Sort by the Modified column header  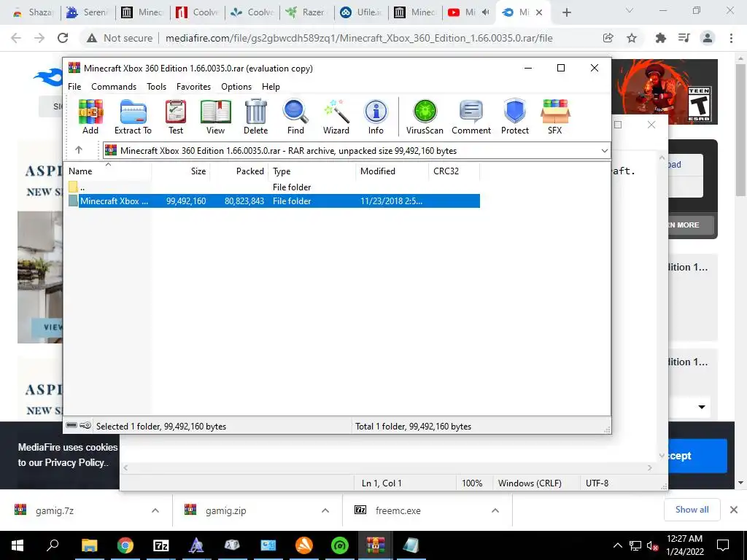tap(392, 171)
